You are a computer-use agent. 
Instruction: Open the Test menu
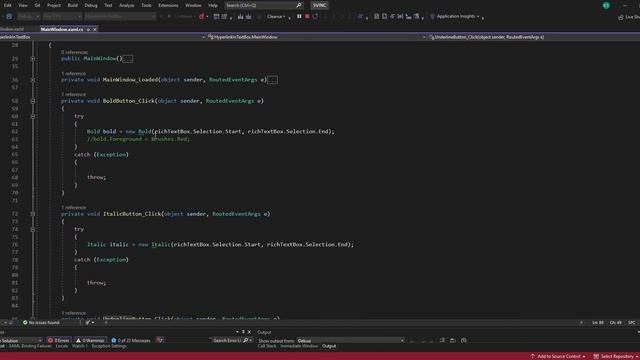point(108,5)
